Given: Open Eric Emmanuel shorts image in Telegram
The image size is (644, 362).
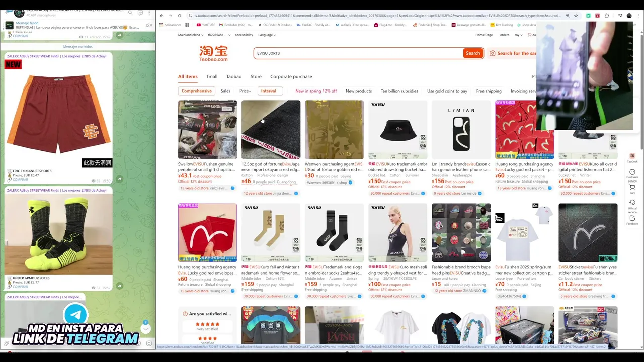Looking at the screenshot, I should (58, 114).
